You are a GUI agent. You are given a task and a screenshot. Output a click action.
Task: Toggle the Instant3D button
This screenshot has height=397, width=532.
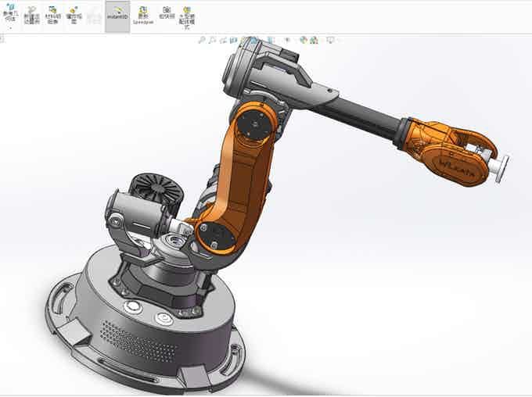[x=117, y=16]
